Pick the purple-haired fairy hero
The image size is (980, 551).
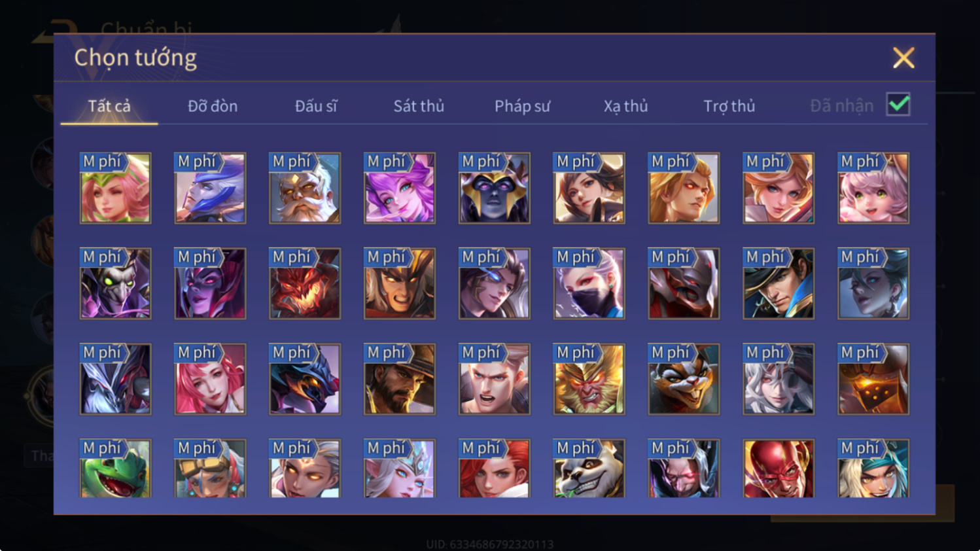coord(400,188)
